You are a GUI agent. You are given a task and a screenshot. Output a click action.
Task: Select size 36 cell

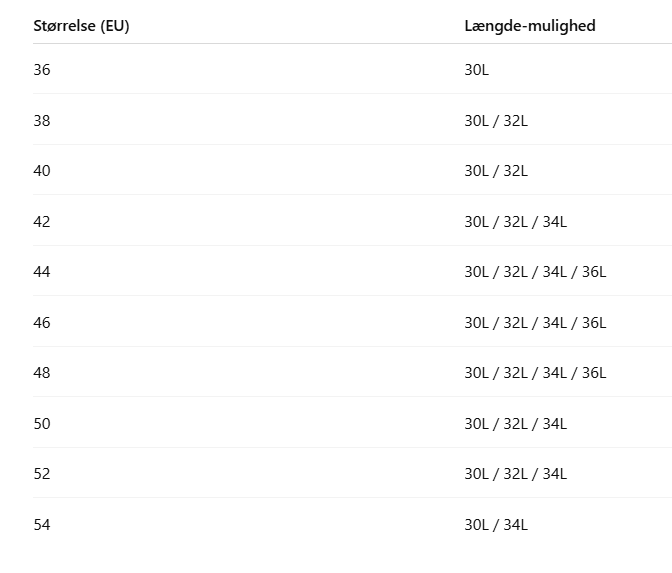pos(41,70)
